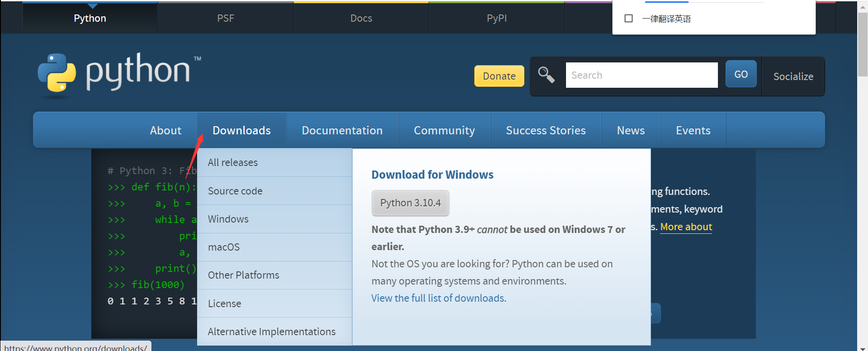
Task: Open the Events menu
Action: pos(693,130)
